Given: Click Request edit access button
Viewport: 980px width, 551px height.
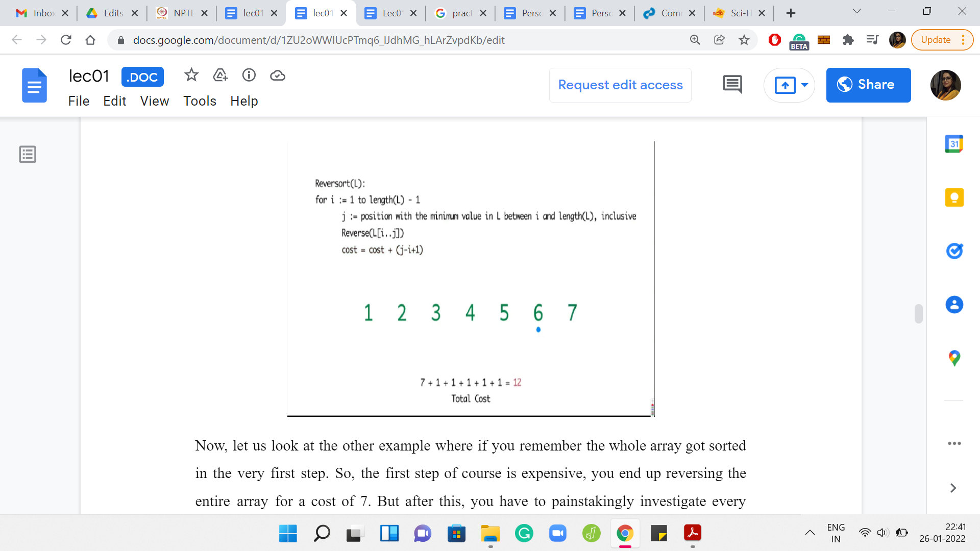Looking at the screenshot, I should pos(620,85).
